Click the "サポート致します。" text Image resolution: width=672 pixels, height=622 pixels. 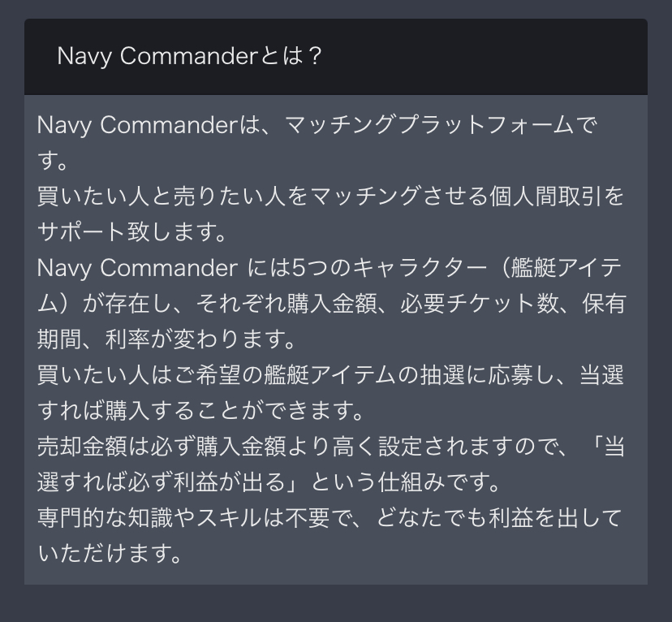131,232
